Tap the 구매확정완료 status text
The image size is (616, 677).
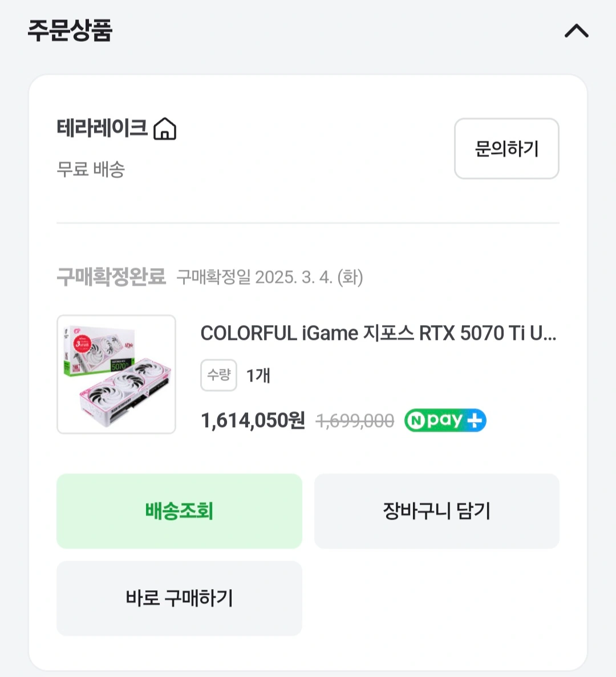(111, 277)
